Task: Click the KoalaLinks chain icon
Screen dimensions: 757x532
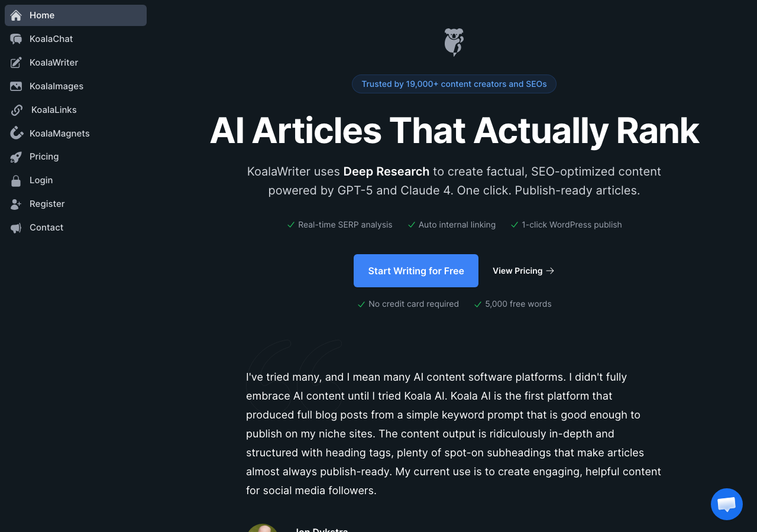Action: coord(17,110)
